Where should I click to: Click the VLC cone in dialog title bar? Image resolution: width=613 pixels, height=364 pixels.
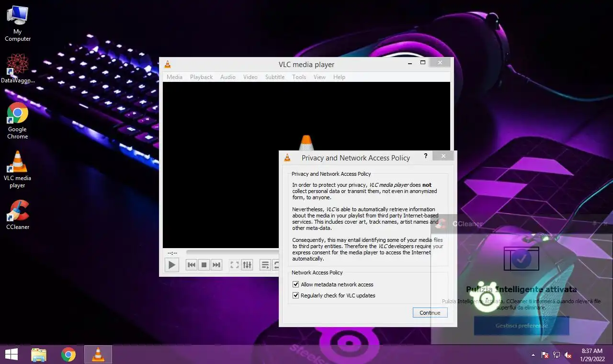pyautogui.click(x=287, y=158)
